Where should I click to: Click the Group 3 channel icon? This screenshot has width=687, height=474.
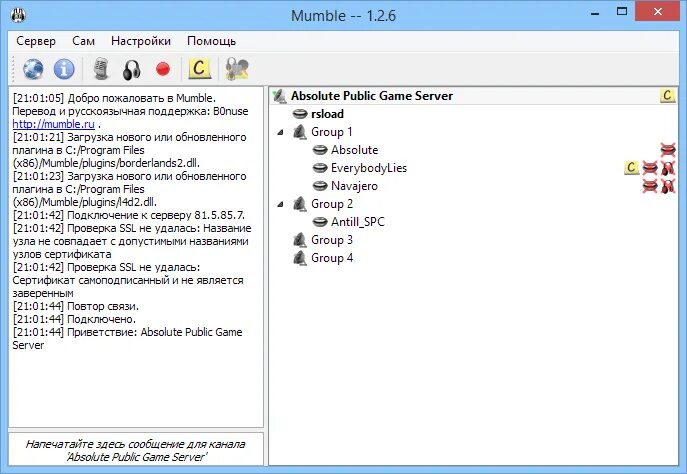click(x=300, y=240)
